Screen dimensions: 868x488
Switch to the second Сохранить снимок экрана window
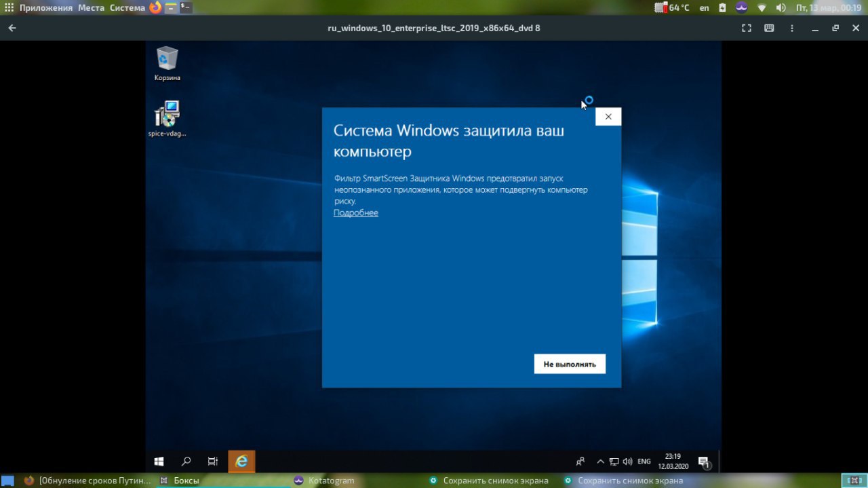point(629,481)
